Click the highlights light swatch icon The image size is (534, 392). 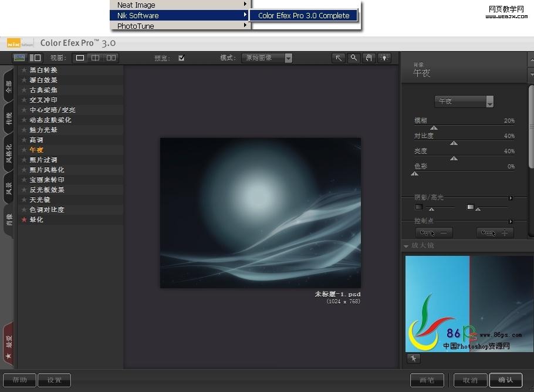470,207
